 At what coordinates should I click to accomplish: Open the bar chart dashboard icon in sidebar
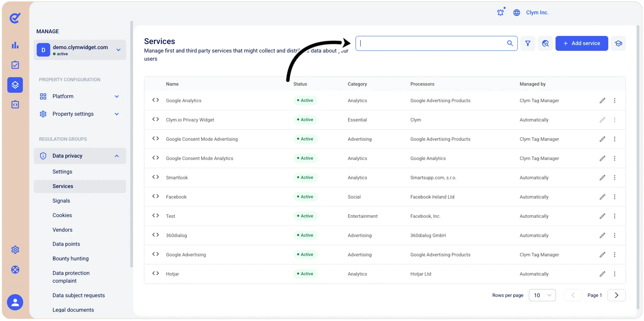[15, 45]
